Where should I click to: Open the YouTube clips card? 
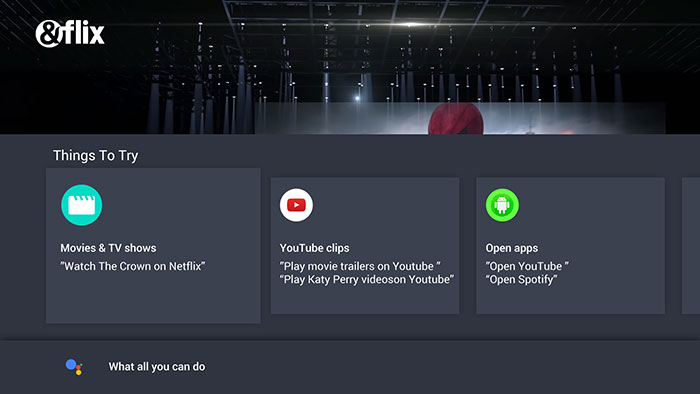(x=365, y=246)
